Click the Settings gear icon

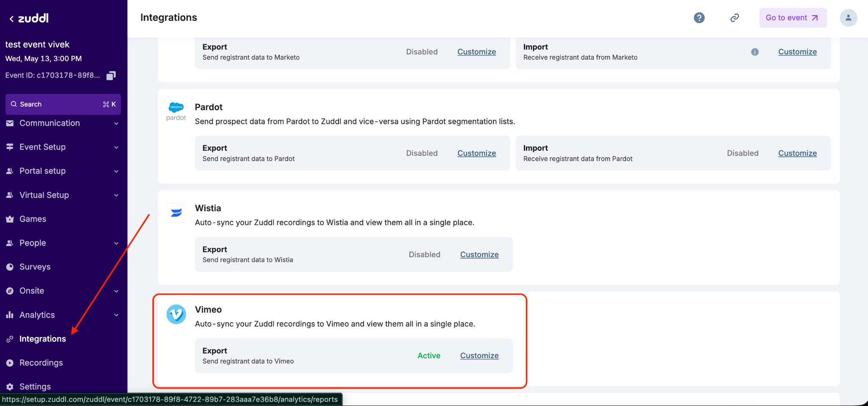tap(10, 387)
